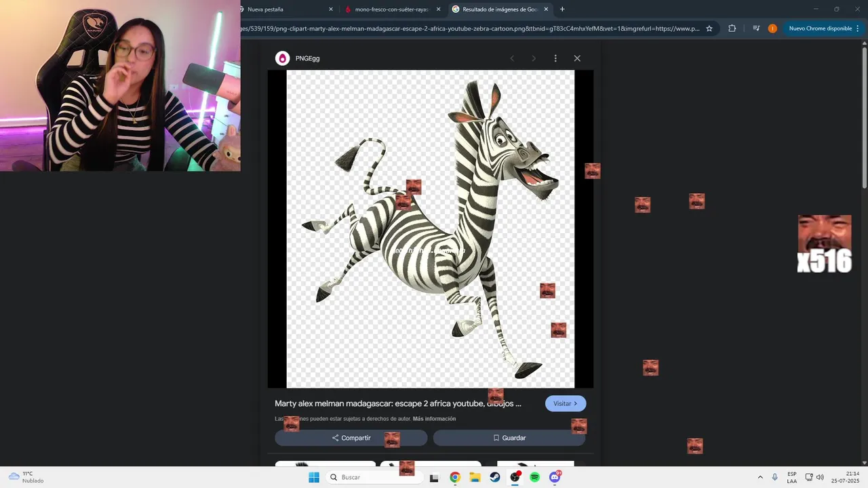Open the Más información link
Viewport: 868px width, 488px height.
[x=434, y=419]
